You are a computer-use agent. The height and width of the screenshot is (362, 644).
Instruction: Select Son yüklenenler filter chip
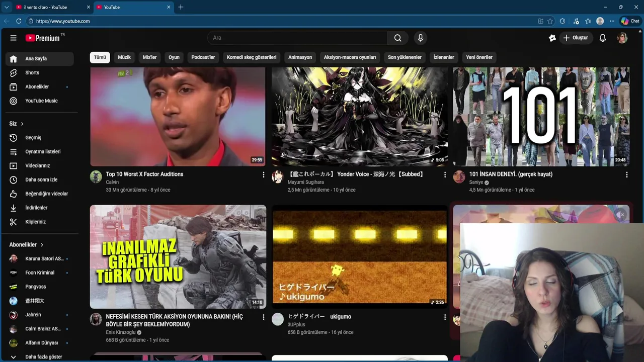coord(405,57)
